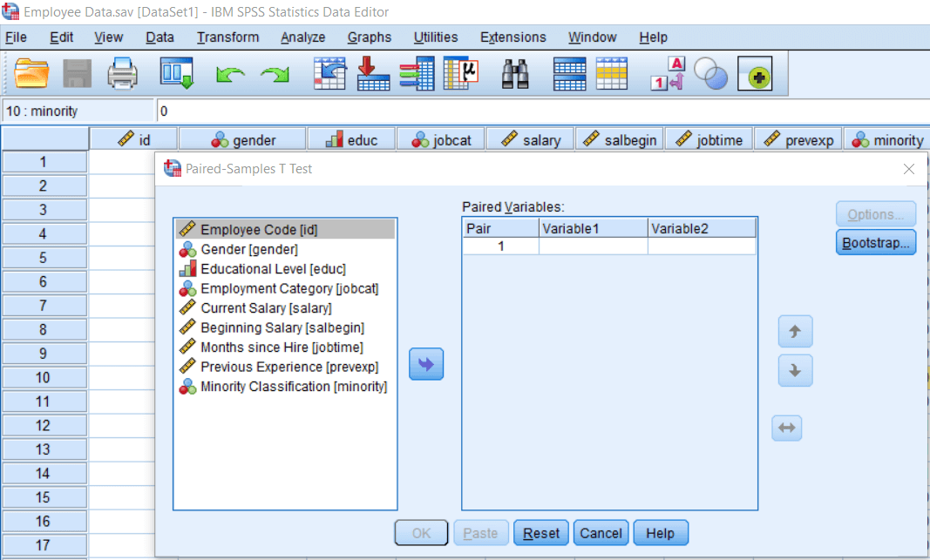Viewport: 930px width, 560px height.
Task: Click Use Variable Sets circles icon
Action: pos(710,73)
